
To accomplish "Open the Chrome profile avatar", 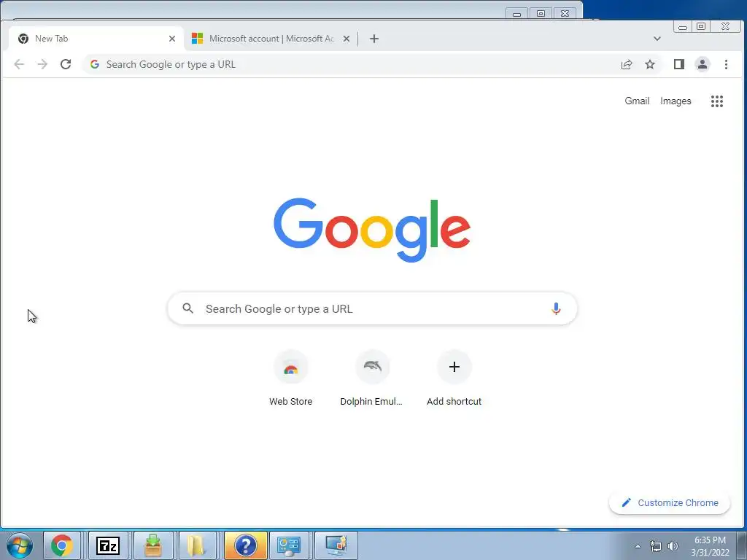I will coord(703,64).
